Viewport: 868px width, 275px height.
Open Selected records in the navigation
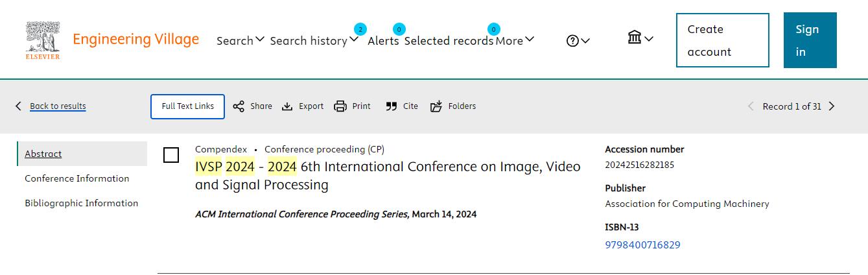449,40
